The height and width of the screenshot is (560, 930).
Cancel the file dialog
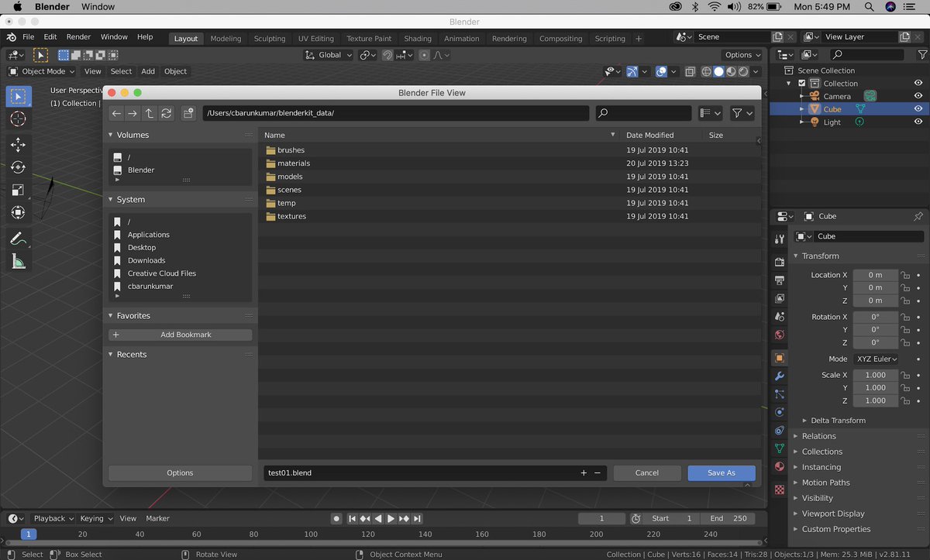click(647, 472)
